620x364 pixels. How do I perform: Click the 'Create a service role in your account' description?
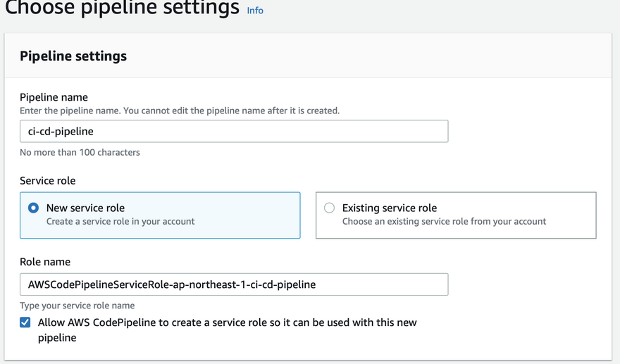(120, 221)
